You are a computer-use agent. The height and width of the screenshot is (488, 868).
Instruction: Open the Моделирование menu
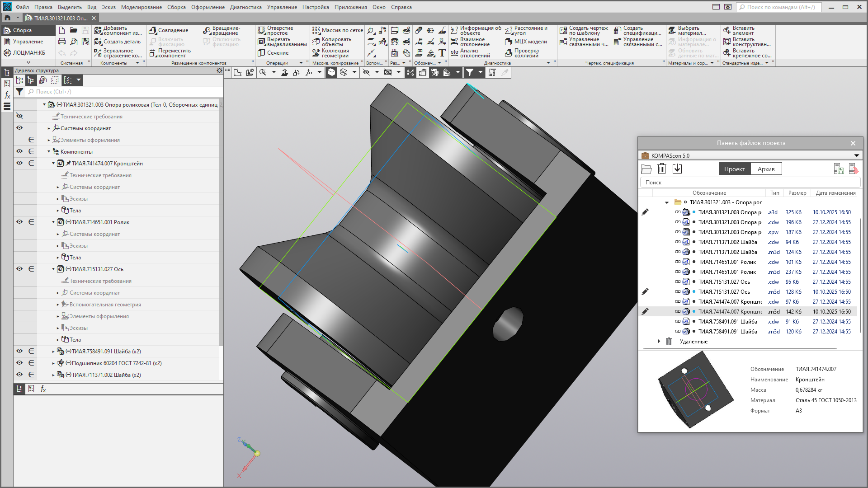tap(141, 7)
